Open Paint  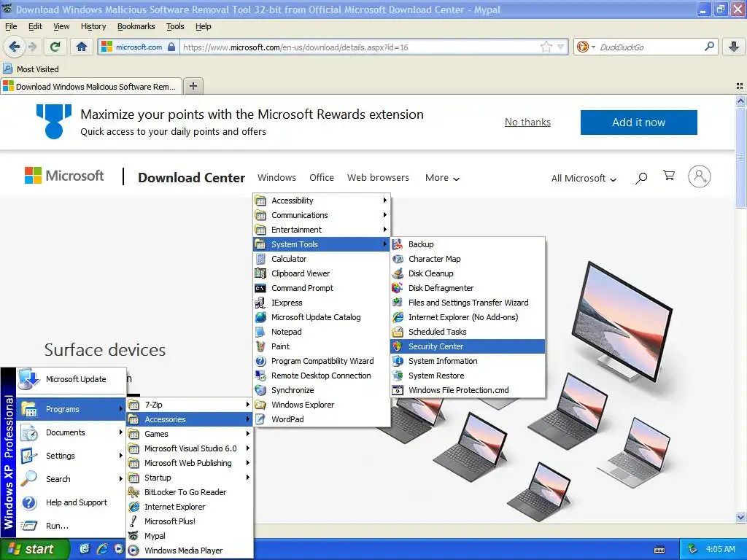click(x=322, y=346)
